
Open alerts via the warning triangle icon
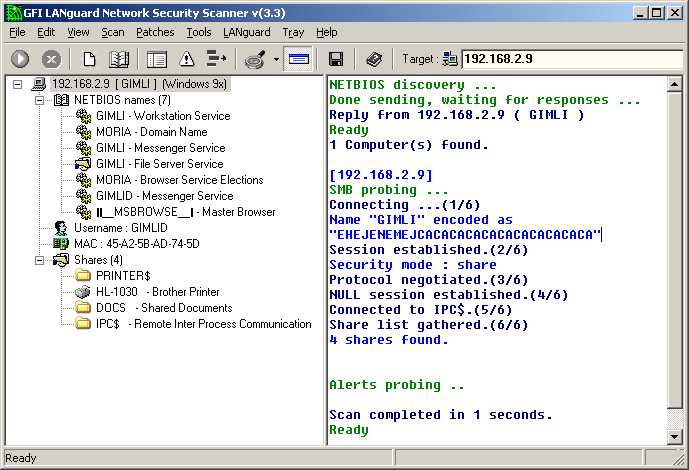(187, 59)
